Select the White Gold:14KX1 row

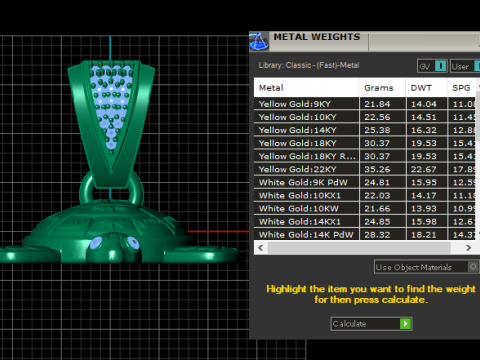(x=365, y=222)
